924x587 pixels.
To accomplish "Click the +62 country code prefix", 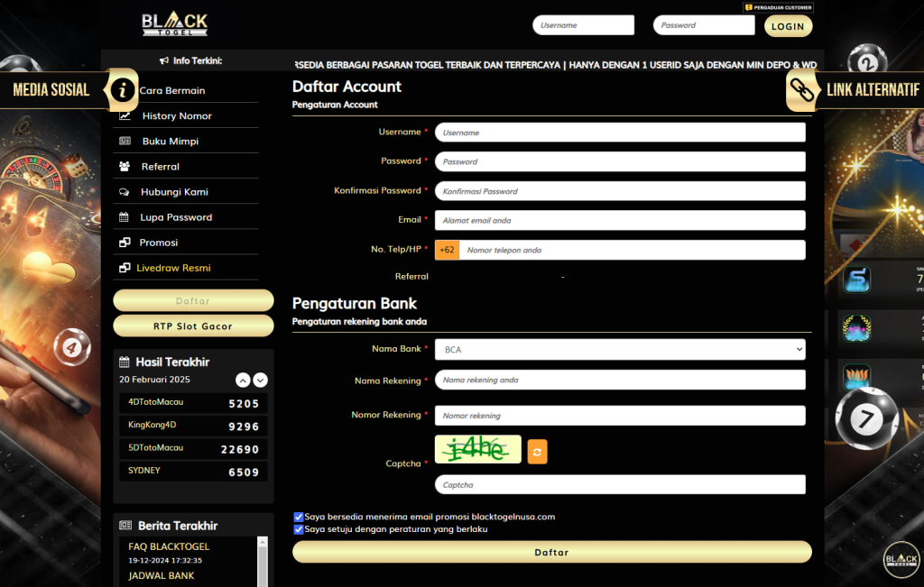I will click(448, 251).
